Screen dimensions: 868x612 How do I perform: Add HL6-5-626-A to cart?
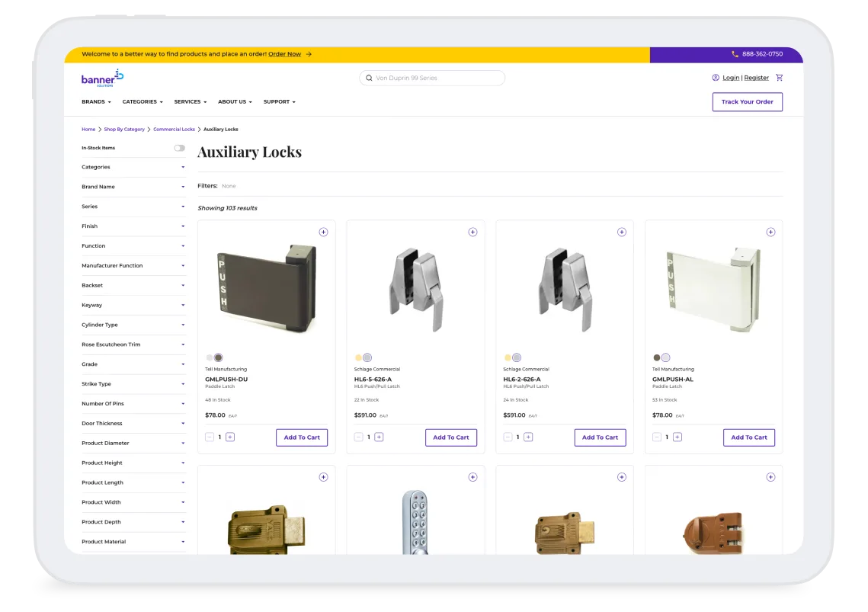point(450,437)
